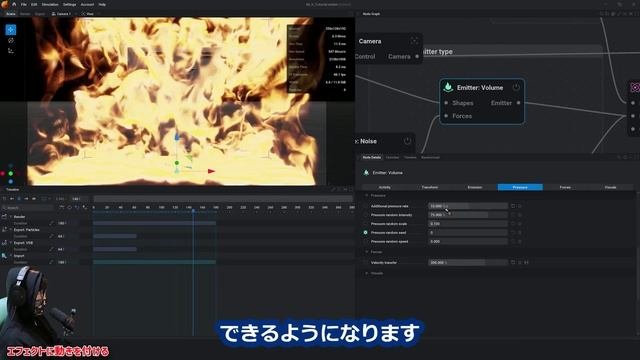The height and width of the screenshot is (360, 640).
Task: Toggle the link checkbox beside Pressure random speed
Action: pos(513,241)
